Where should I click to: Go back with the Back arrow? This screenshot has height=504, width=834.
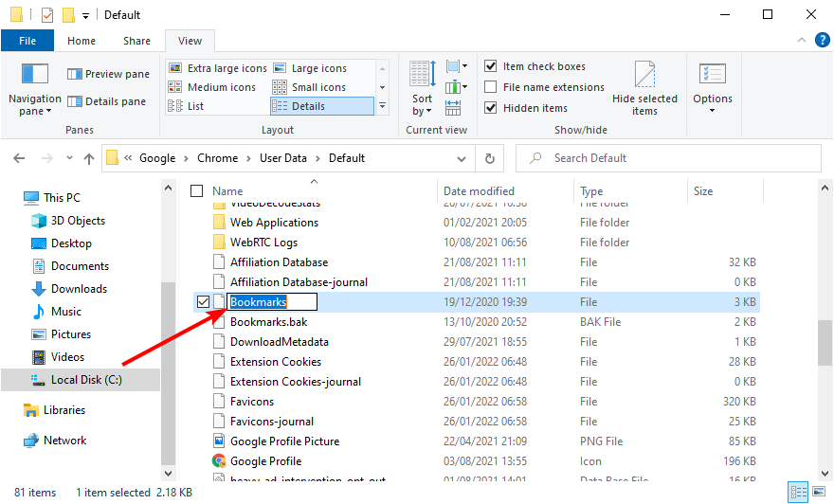pos(19,158)
